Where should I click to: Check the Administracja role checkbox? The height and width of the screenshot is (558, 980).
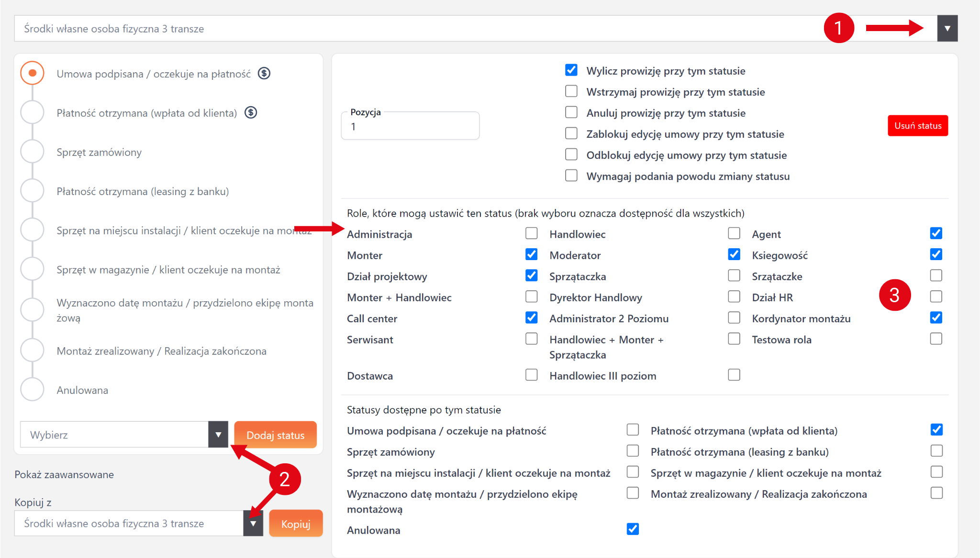pyautogui.click(x=531, y=233)
